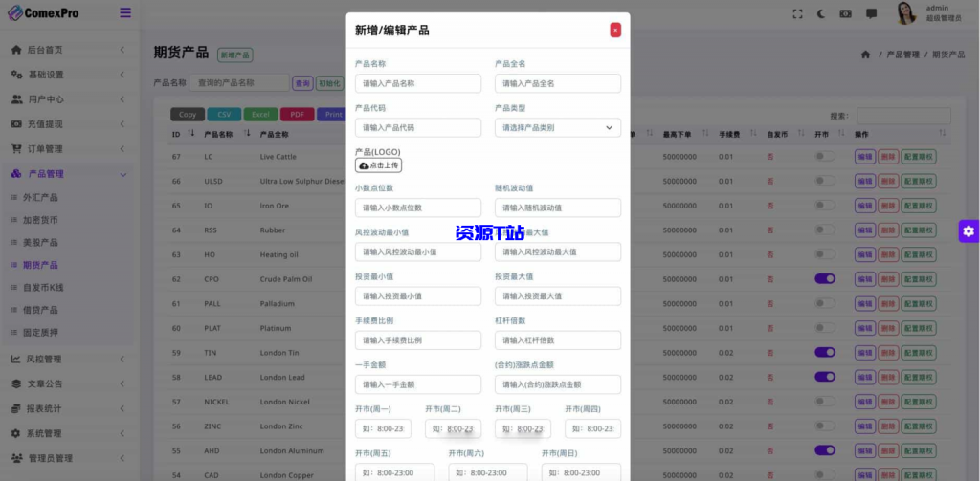This screenshot has width=980, height=481.
Task: Expand the 充值提现 sidebar chevron
Action: (122, 124)
